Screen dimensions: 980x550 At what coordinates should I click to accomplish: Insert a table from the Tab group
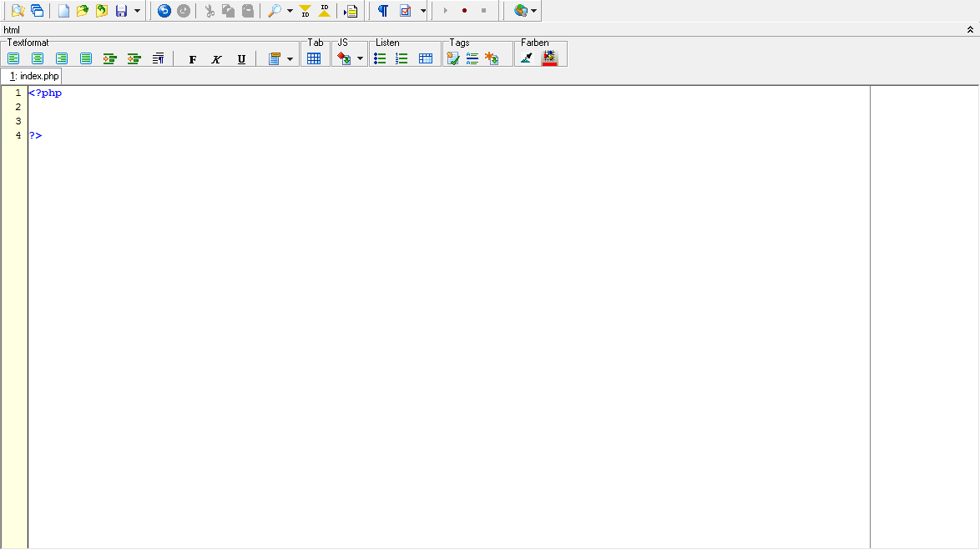[314, 58]
